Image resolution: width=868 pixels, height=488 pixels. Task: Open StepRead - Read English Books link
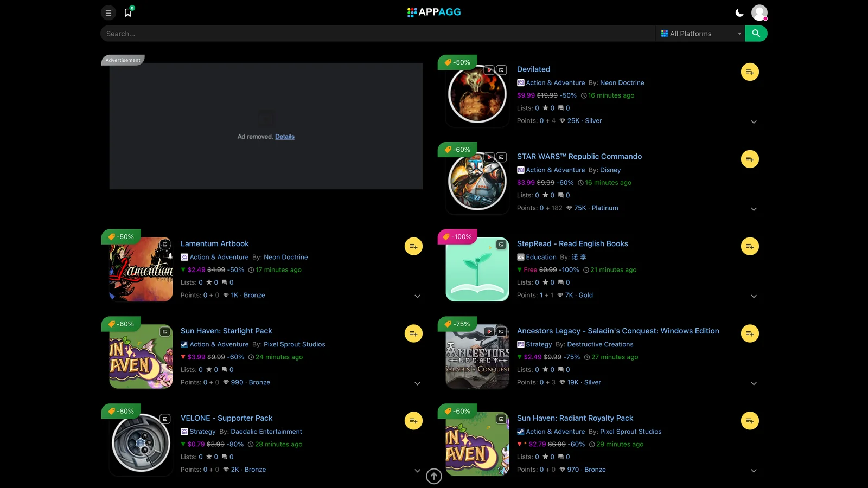click(x=572, y=244)
